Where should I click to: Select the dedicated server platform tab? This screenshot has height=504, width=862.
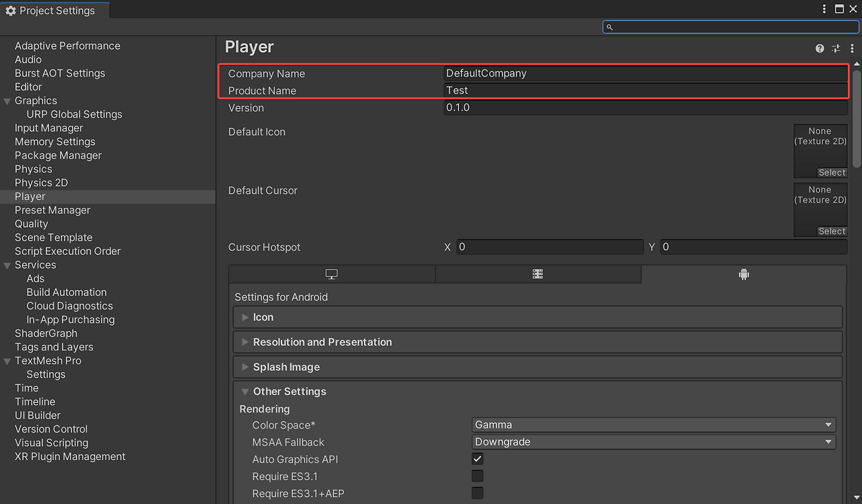[x=537, y=275]
